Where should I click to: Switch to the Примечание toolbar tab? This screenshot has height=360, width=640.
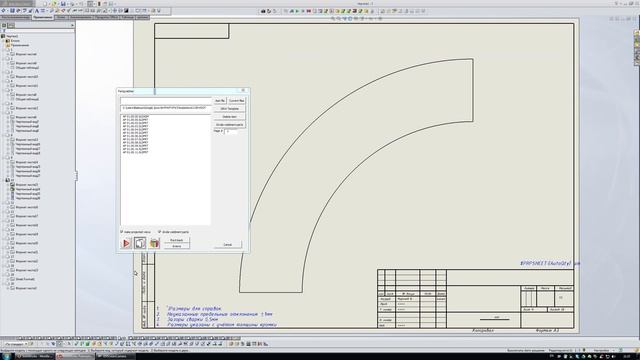(x=43, y=18)
